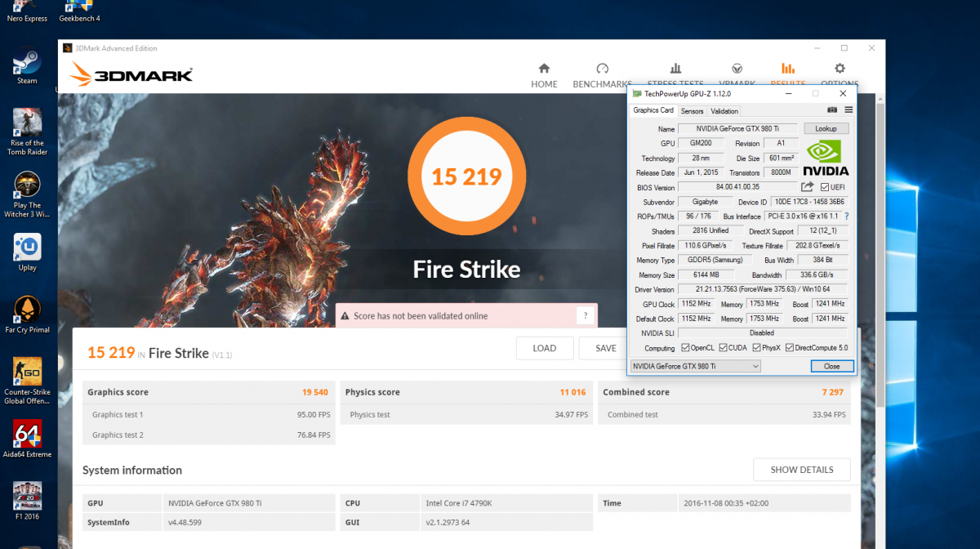The image size is (980, 549).
Task: Click the 3DMark title bar app icon
Action: tap(69, 48)
